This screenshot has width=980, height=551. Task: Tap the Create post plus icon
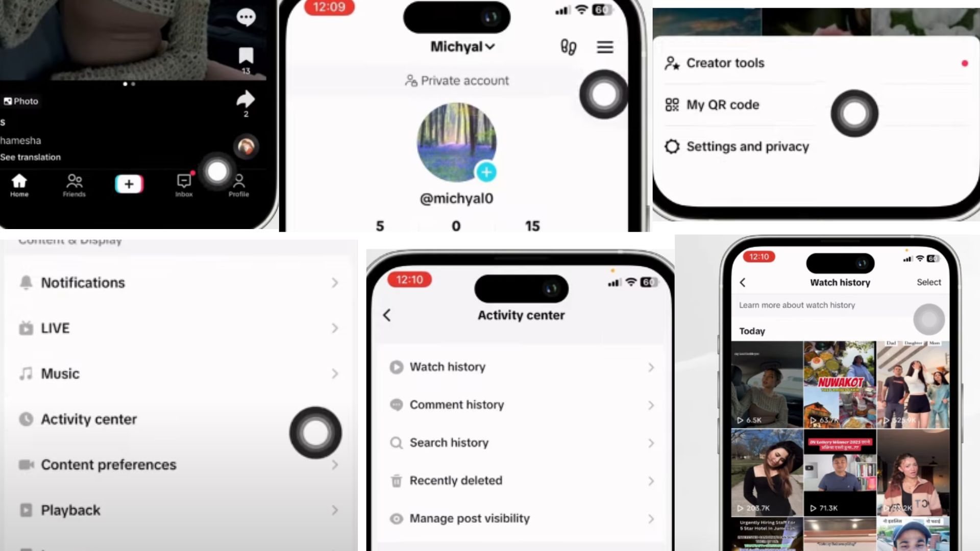(x=129, y=184)
